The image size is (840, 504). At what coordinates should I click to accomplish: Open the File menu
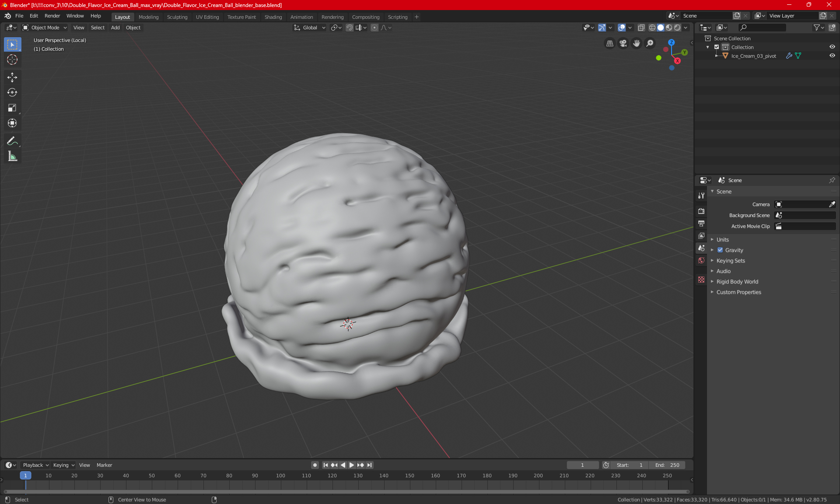tap(19, 16)
